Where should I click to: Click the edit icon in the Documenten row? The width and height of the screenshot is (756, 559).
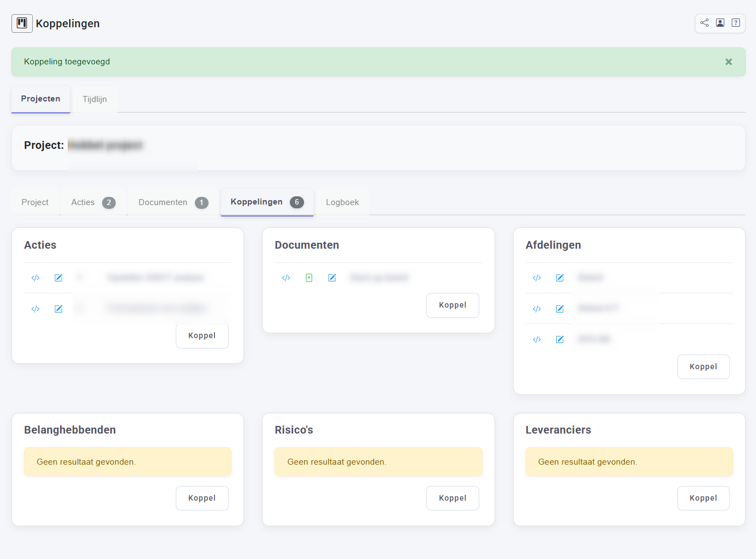click(x=332, y=278)
